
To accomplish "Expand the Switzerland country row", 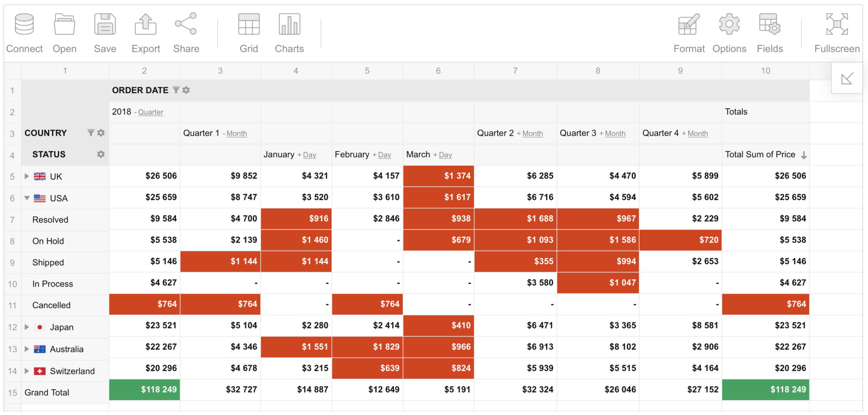I will [x=27, y=370].
